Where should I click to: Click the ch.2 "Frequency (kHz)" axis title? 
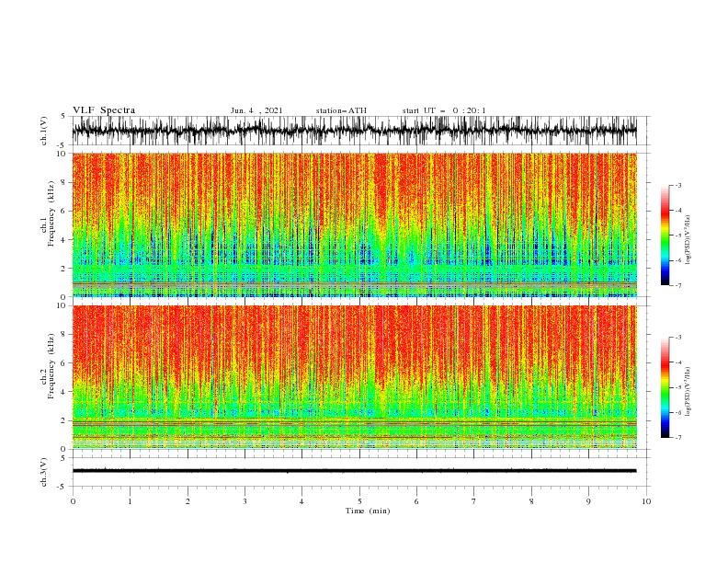[51, 366]
